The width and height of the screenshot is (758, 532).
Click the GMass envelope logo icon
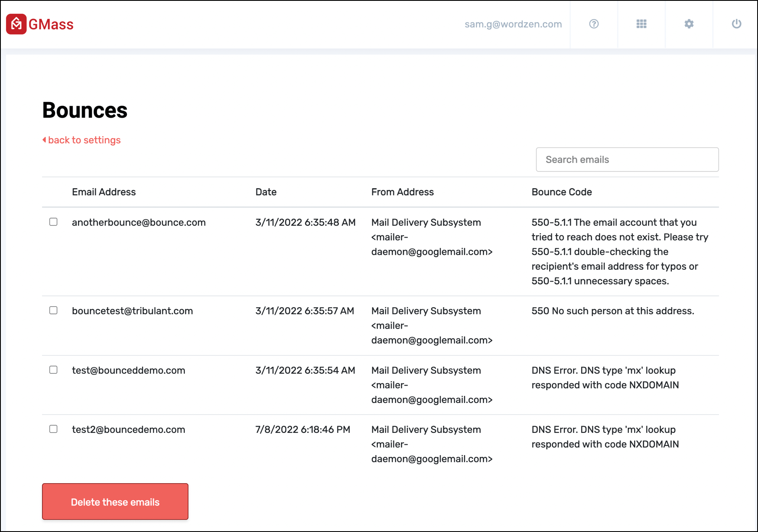(16, 24)
